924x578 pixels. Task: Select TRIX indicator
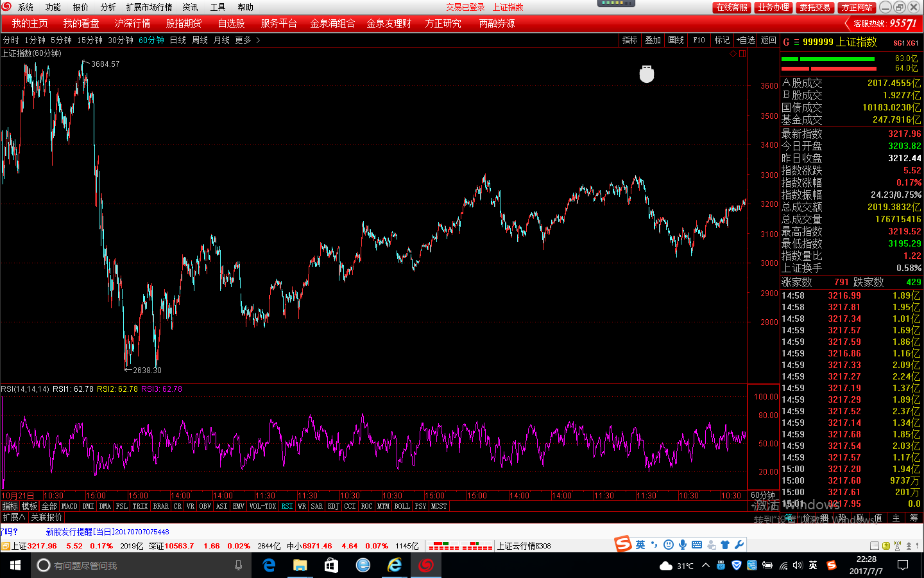click(x=140, y=507)
